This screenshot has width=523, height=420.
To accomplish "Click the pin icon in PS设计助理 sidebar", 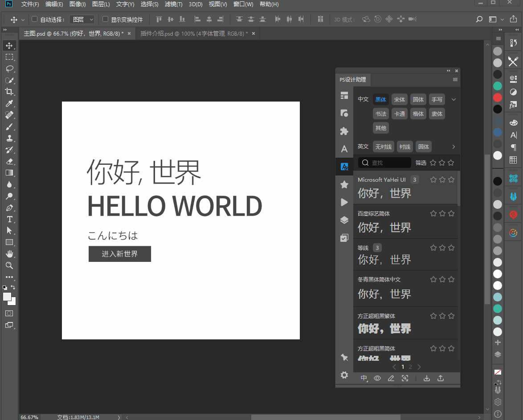I will tap(344, 357).
